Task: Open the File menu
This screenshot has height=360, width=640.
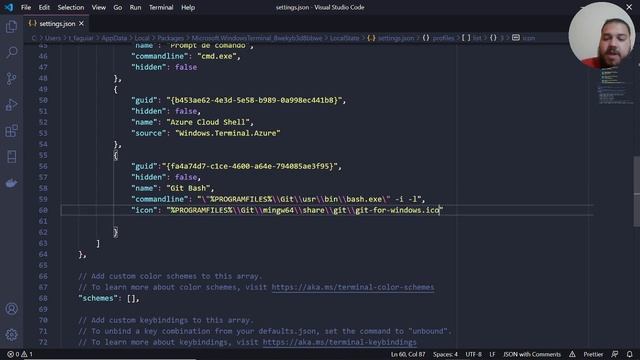Action: 26,7
